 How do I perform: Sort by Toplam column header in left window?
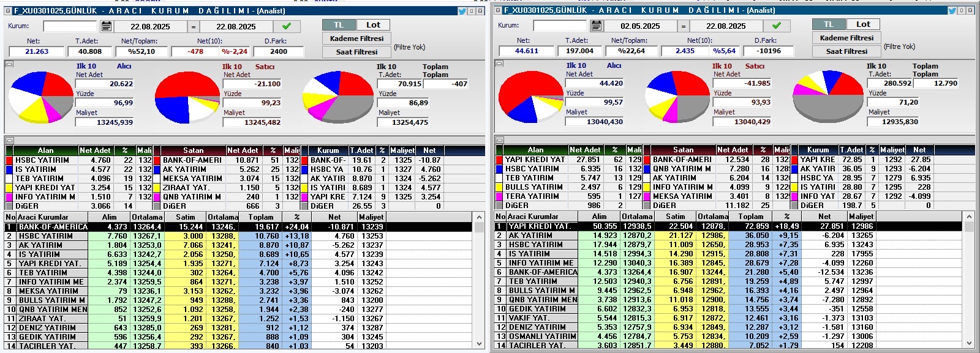pos(260,217)
